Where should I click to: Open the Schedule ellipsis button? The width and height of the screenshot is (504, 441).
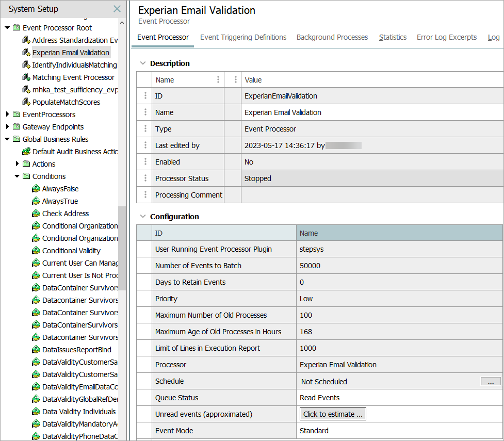[x=490, y=382]
